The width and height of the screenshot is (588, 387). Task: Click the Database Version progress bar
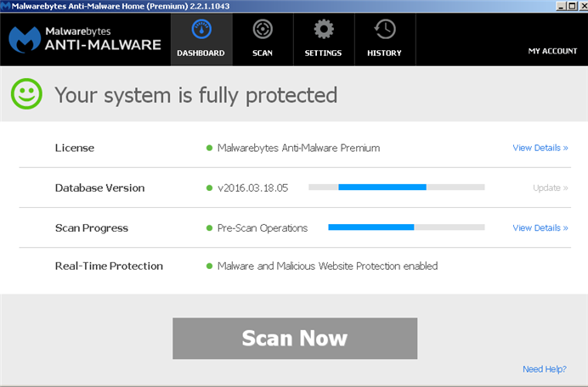(x=396, y=187)
